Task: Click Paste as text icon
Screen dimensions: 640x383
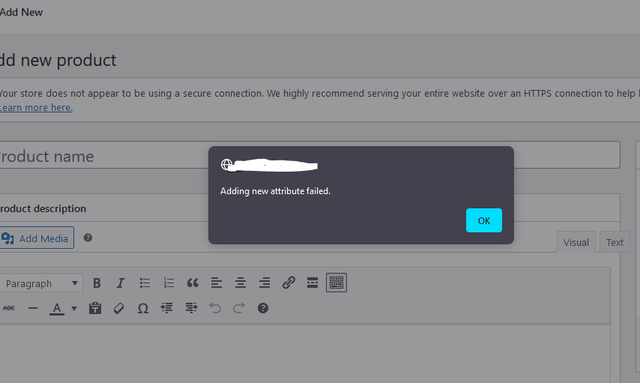Action: tap(95, 308)
